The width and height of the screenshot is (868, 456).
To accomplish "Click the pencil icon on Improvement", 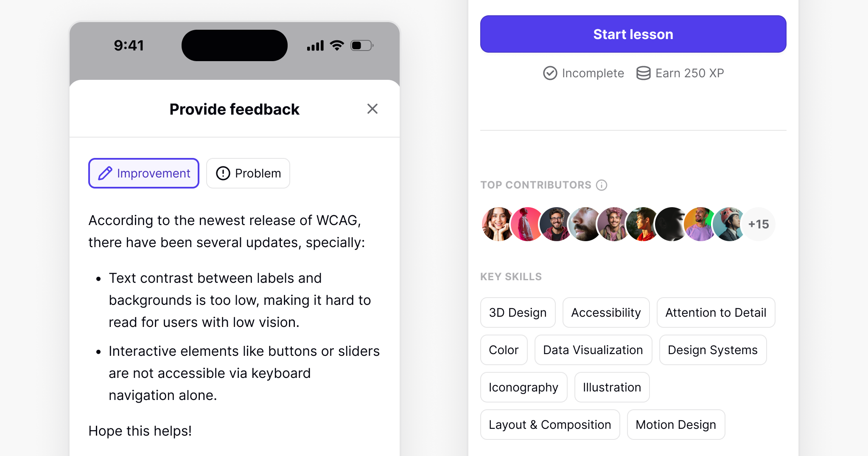I will pyautogui.click(x=105, y=173).
